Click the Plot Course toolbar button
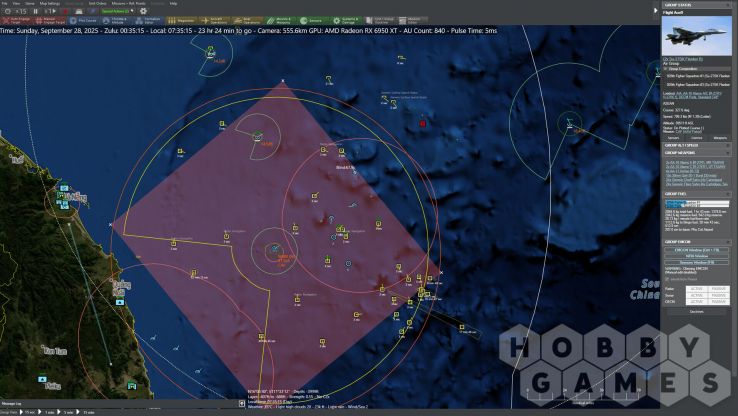The image size is (738, 416). tap(83, 21)
